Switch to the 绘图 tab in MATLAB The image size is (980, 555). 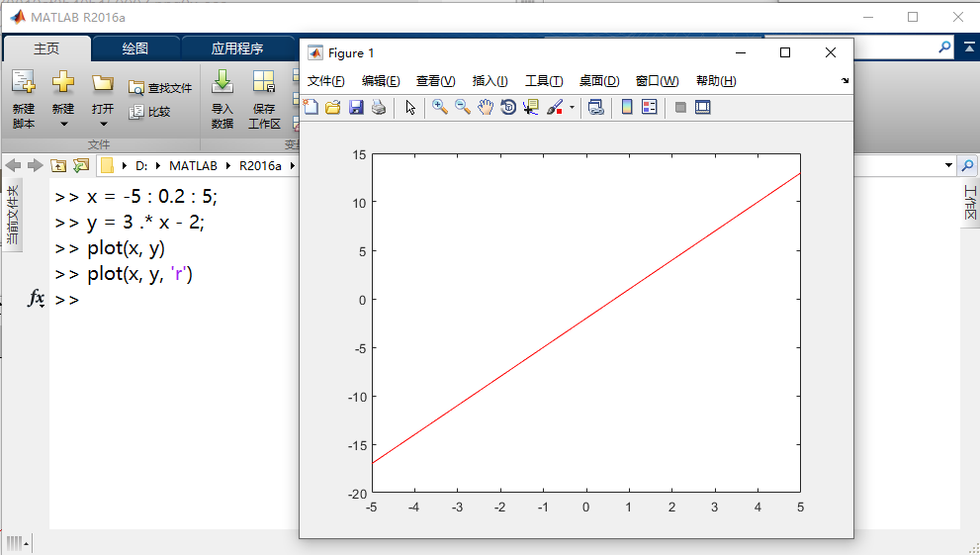coord(135,48)
